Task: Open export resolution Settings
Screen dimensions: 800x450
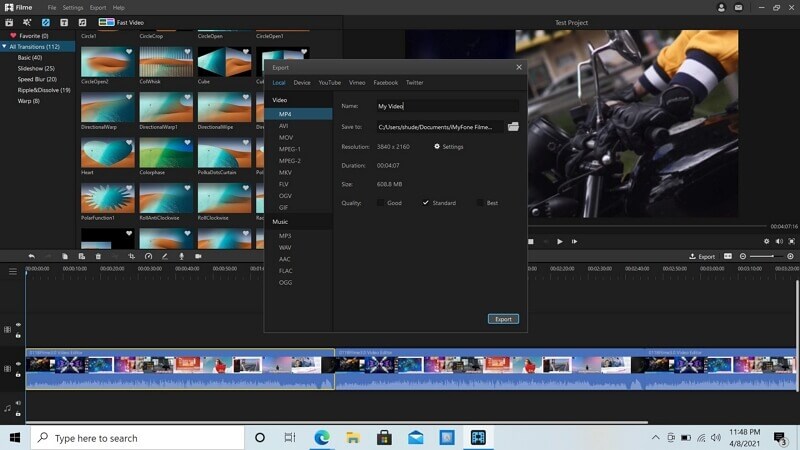Action: point(448,146)
